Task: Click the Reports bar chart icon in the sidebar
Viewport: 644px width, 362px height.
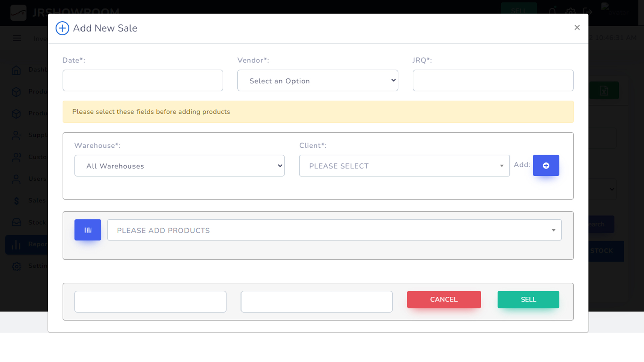Action: coord(16,244)
